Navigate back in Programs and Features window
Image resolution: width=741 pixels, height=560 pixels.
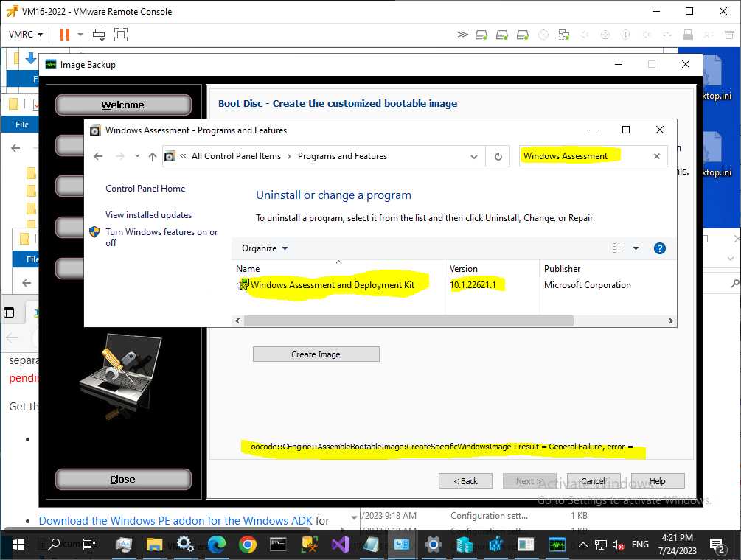pyautogui.click(x=98, y=156)
